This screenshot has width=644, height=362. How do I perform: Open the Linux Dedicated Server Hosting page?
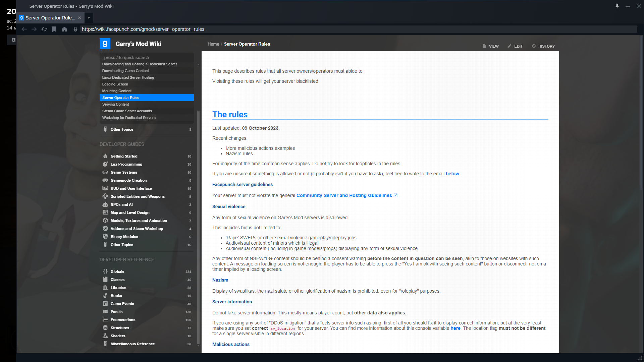147,77
